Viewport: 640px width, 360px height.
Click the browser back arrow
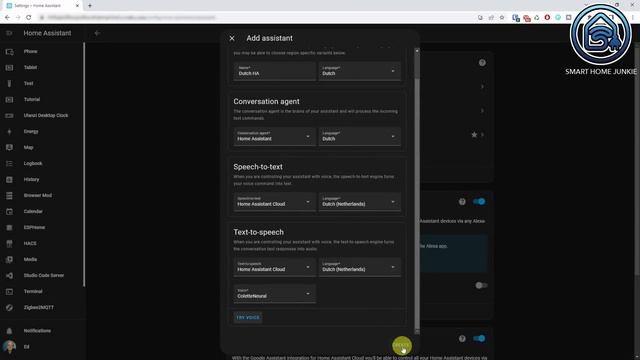7,18
